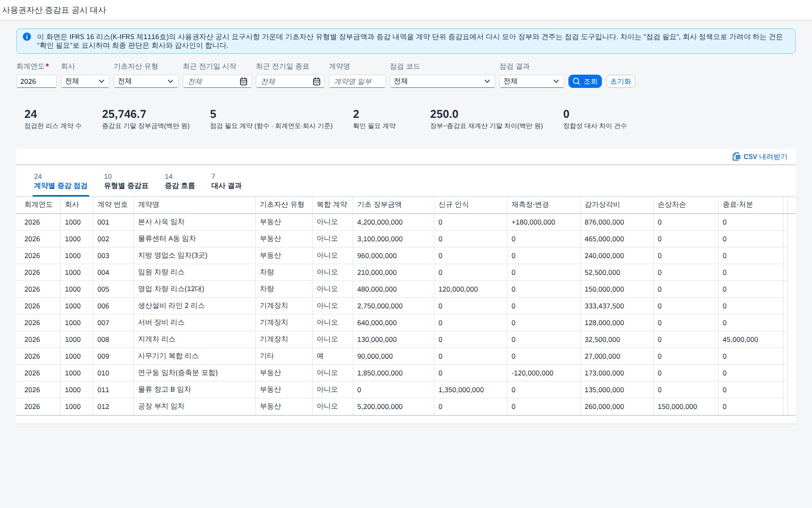812x508 pixels.
Task: Click the 종료·처분 column header
Action: 751,205
